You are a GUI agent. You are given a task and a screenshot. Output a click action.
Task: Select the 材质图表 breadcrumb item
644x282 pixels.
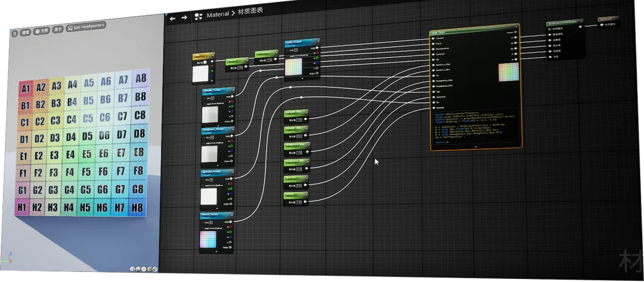(250, 11)
